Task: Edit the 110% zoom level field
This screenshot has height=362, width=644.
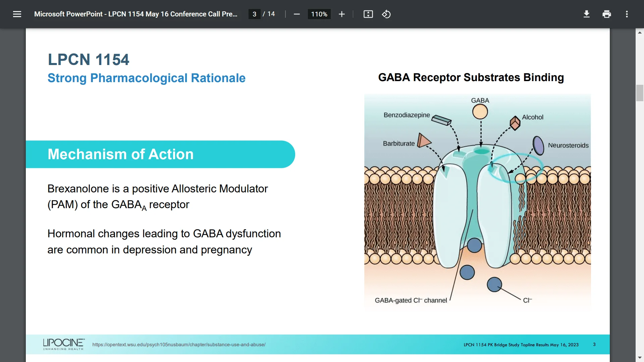Action: (319, 14)
